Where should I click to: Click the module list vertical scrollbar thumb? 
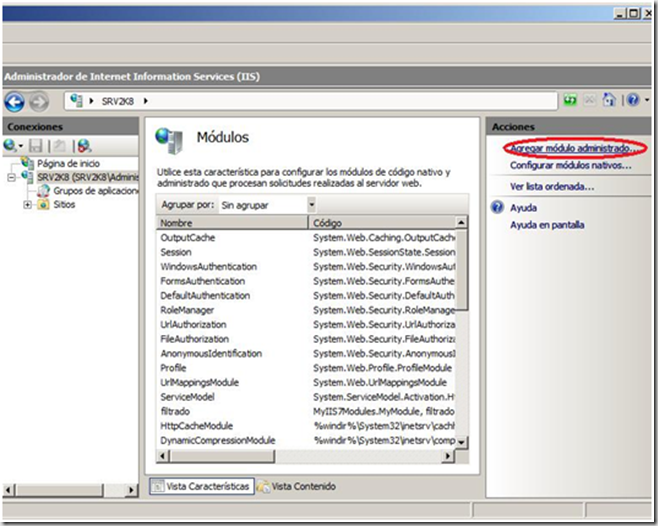tap(461, 270)
